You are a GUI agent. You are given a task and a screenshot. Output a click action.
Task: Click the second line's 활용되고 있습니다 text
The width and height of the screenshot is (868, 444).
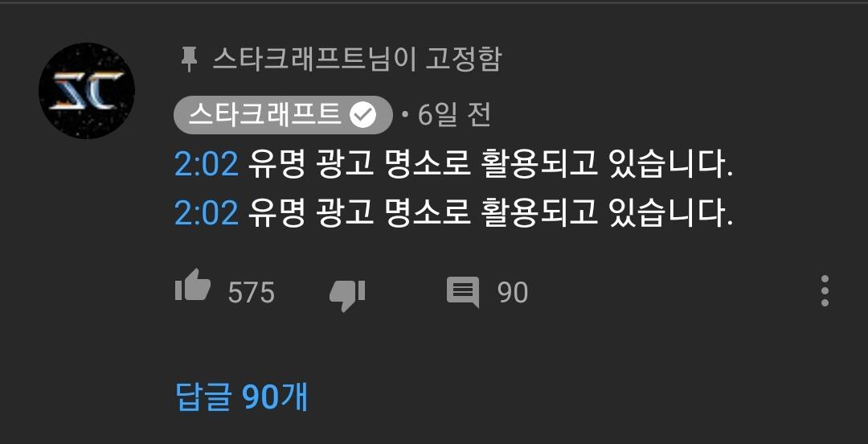pos(608,213)
